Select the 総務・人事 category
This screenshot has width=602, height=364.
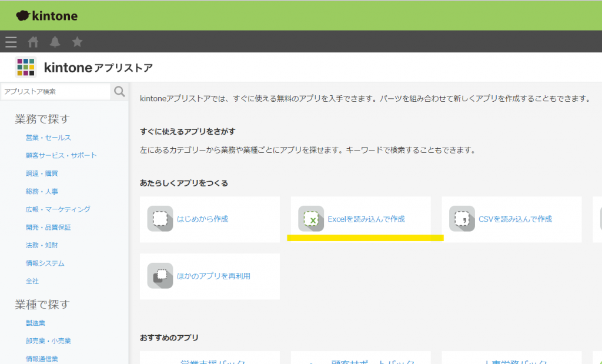(x=42, y=191)
